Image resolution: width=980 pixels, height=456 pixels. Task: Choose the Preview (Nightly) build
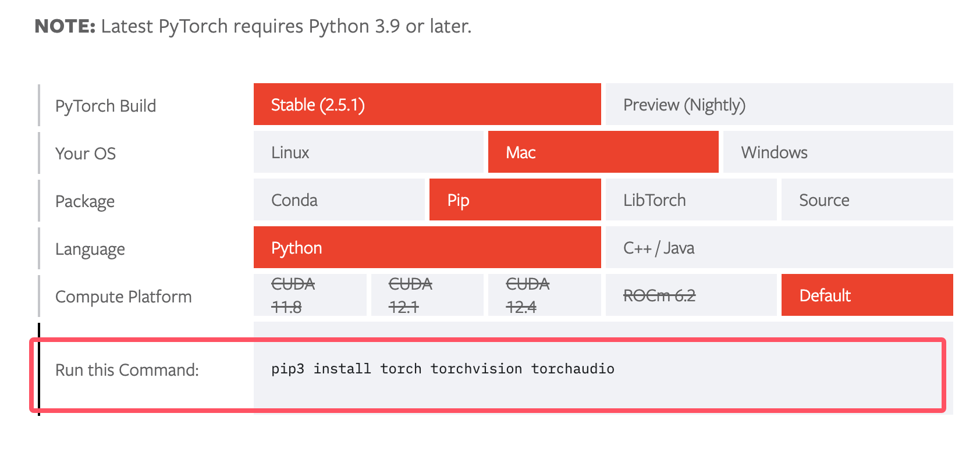point(779,105)
